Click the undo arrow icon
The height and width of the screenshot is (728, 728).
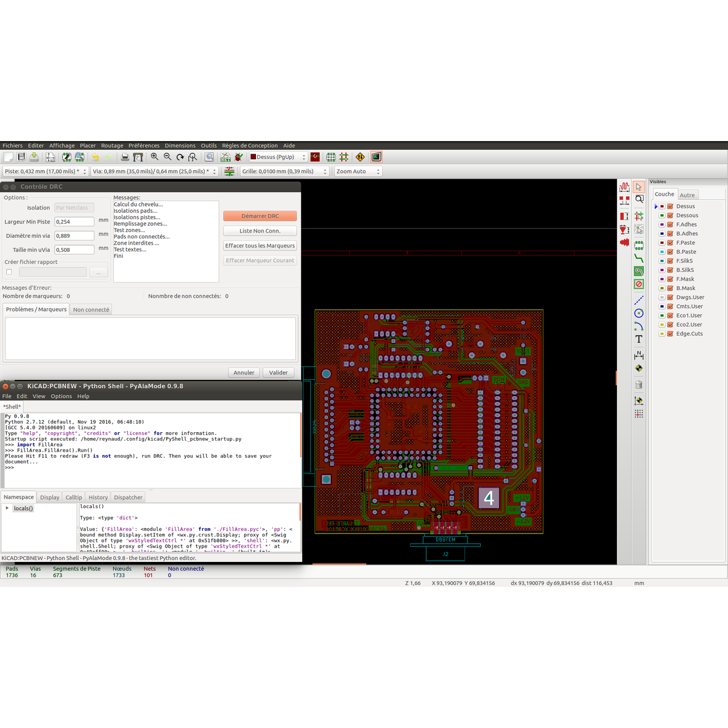(96, 157)
